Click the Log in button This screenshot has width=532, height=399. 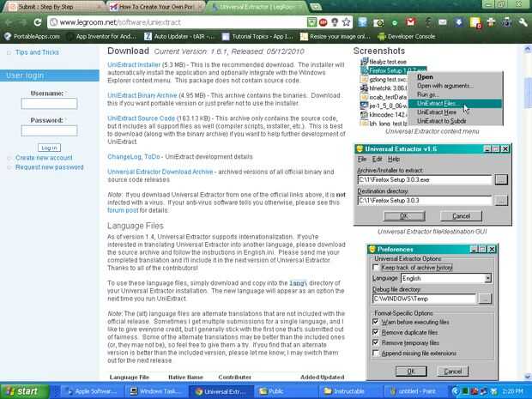click(x=49, y=148)
